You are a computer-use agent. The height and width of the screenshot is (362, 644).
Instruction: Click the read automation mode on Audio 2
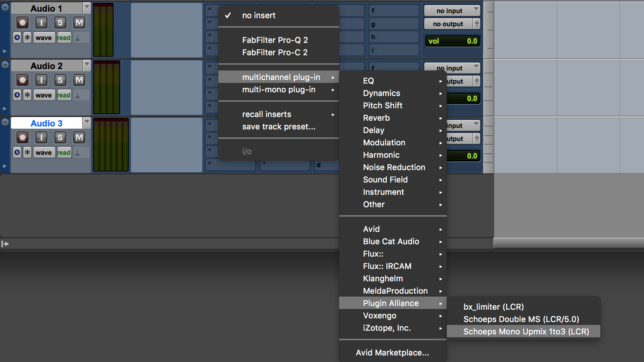[64, 95]
